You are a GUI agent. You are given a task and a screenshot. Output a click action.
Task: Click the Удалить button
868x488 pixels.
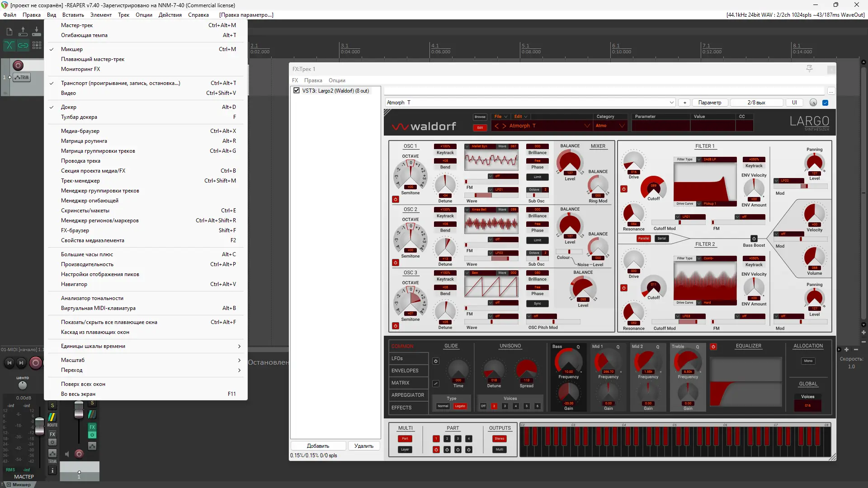(x=363, y=446)
